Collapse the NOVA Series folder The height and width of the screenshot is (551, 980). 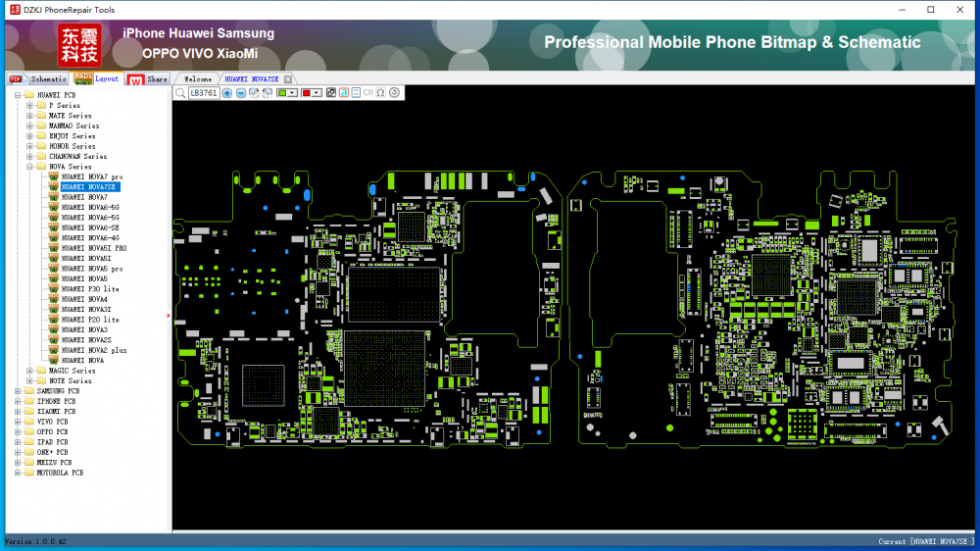tap(29, 167)
